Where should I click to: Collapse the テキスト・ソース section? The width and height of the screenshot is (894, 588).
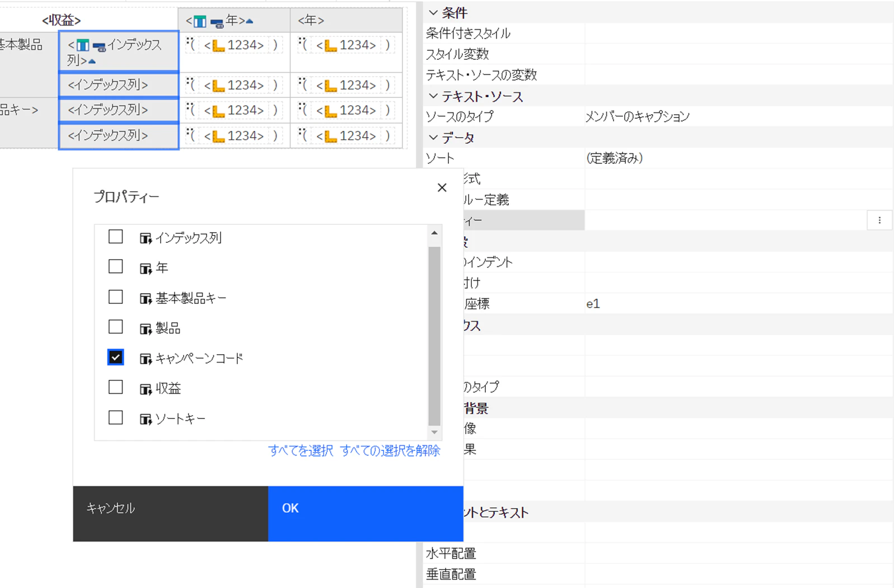coord(433,96)
